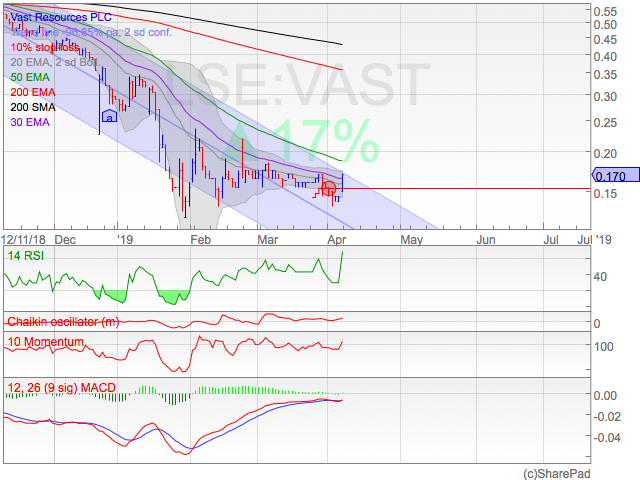
Task: Click the Feb label on the date axis
Action: [200, 240]
